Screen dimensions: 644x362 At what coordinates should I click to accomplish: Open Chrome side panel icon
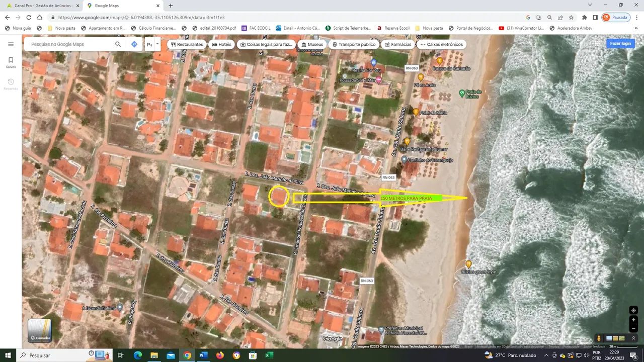[x=595, y=17]
